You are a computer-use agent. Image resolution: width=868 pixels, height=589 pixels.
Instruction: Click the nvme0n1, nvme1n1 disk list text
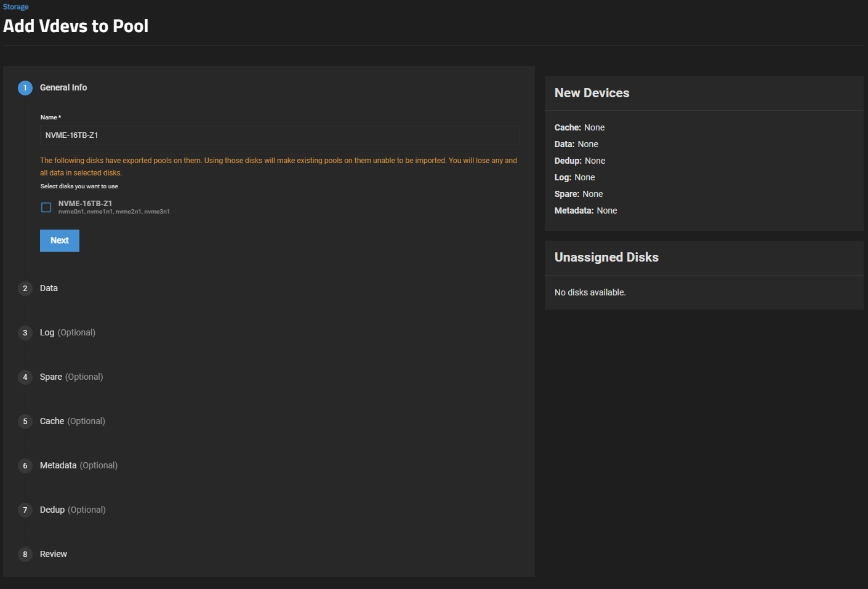[x=114, y=212]
